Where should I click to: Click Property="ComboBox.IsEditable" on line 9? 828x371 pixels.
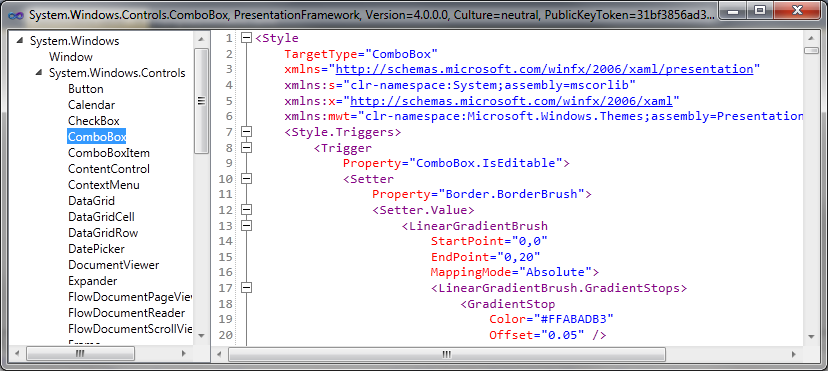pos(456,163)
